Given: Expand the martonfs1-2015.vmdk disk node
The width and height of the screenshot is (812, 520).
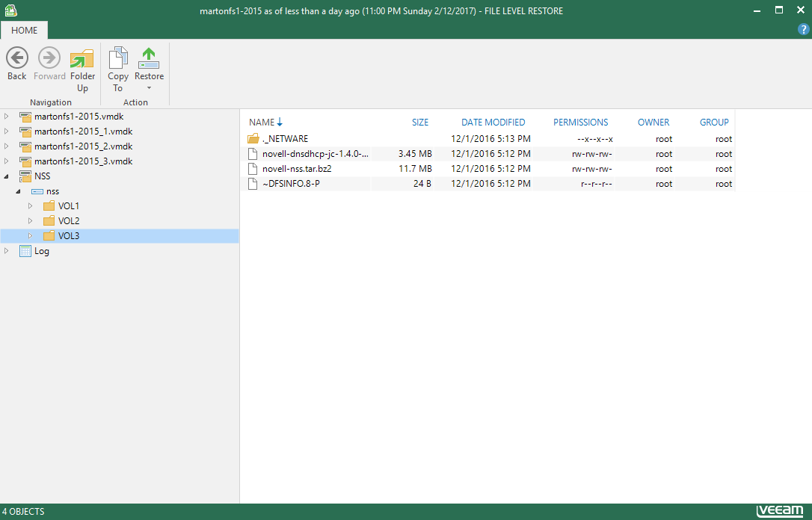Looking at the screenshot, I should pos(7,117).
